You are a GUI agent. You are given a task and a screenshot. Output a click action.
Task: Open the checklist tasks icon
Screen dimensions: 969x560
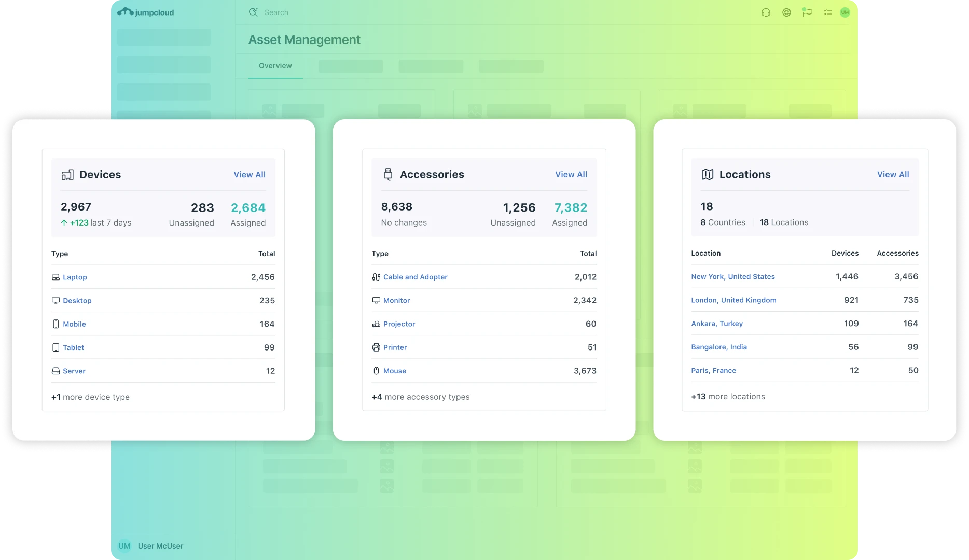[x=827, y=12]
